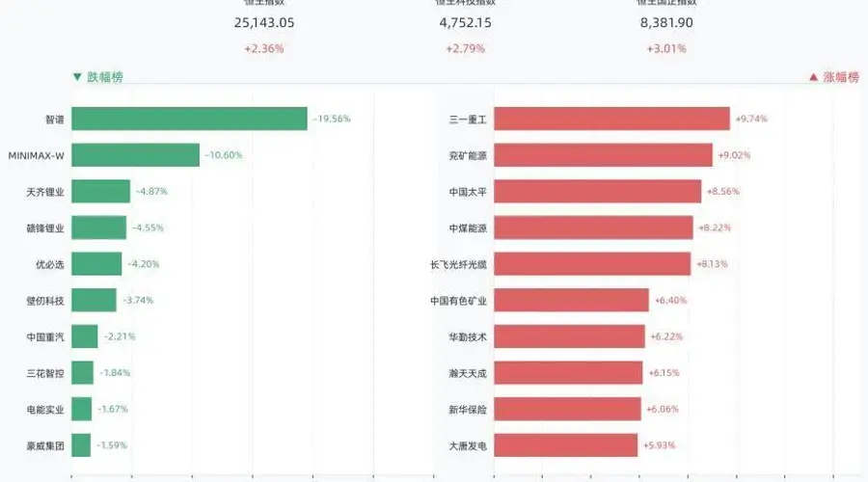Click the +6.22% value label
868x482 pixels.
[666, 335]
